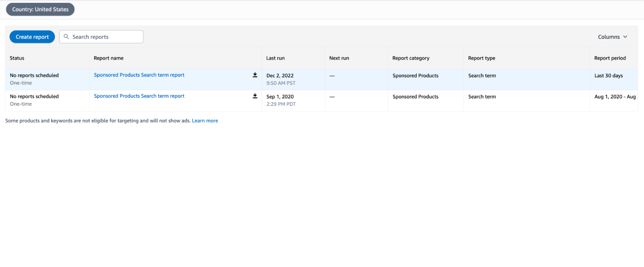Download the Dec 2, 2022 search term report
The width and height of the screenshot is (644, 267).
255,75
